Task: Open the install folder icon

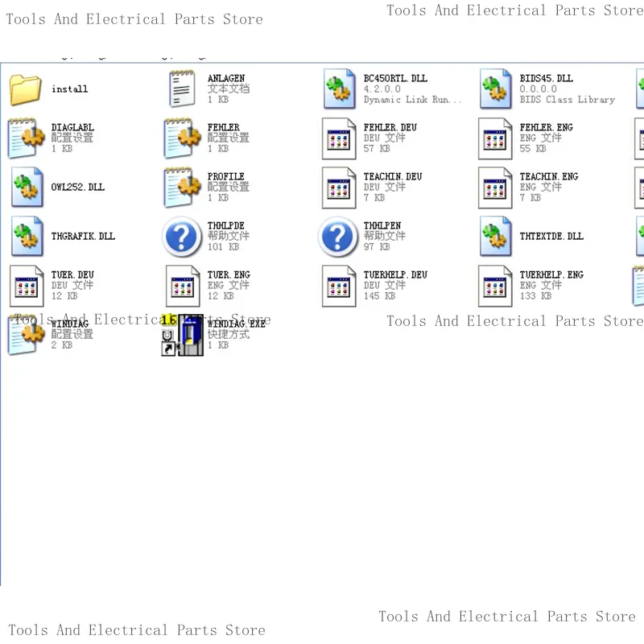Action: click(x=26, y=89)
